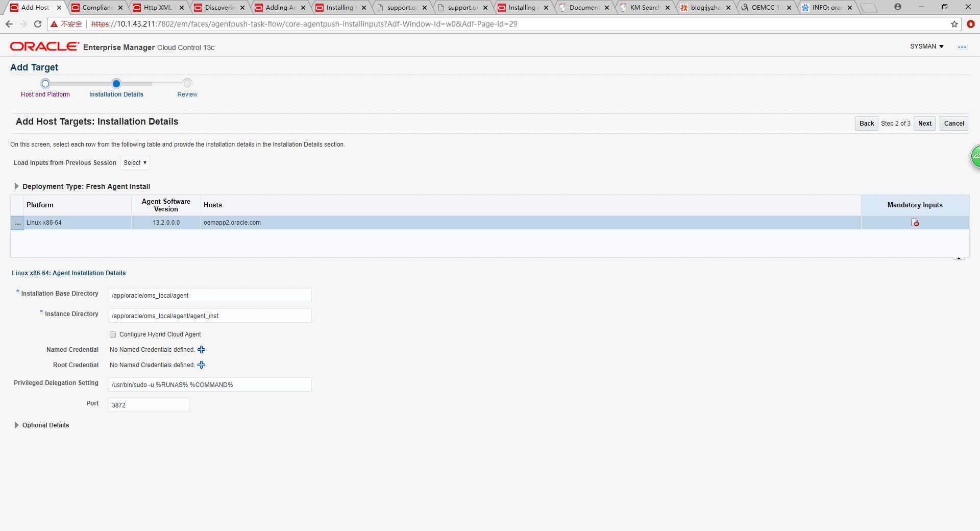Close the Add Host browser tab
The image size is (980, 531).
[59, 8]
